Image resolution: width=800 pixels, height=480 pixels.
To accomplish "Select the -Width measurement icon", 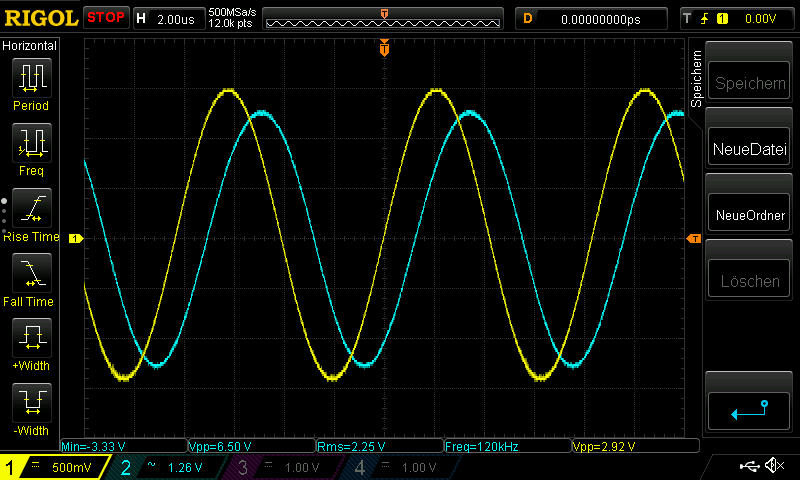I will [32, 402].
